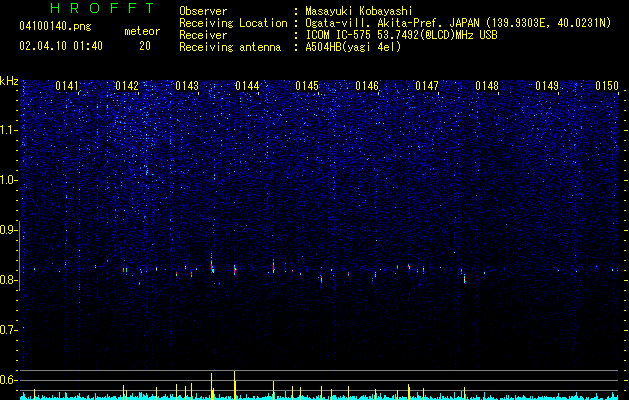The width and height of the screenshot is (629, 400).
Task: Click the 0148 time marker
Action: pos(487,86)
